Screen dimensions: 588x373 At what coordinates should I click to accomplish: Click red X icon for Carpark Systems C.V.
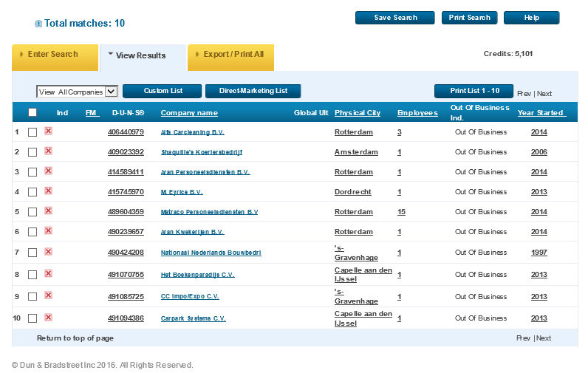48,317
